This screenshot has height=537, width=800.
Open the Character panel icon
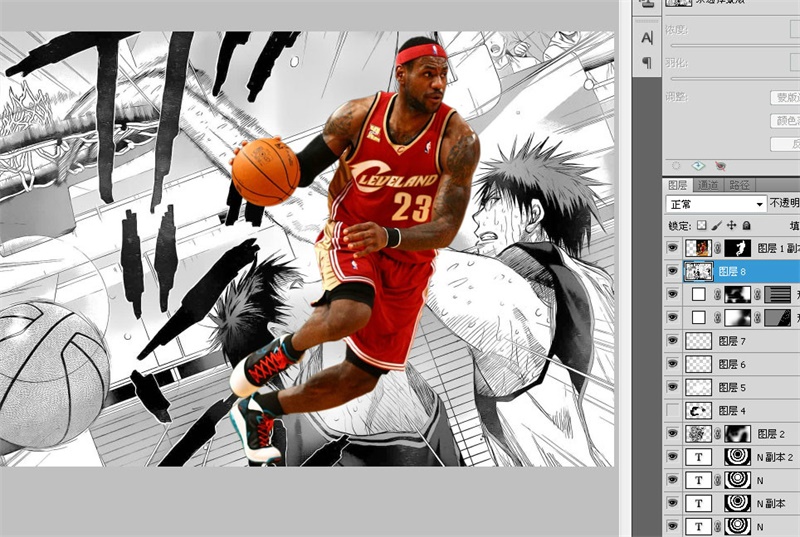[647, 37]
